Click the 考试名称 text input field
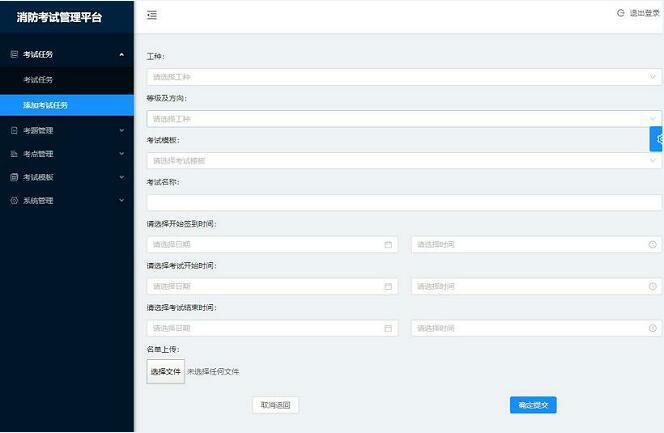Viewport: 664px width, 433px height. tap(402, 202)
